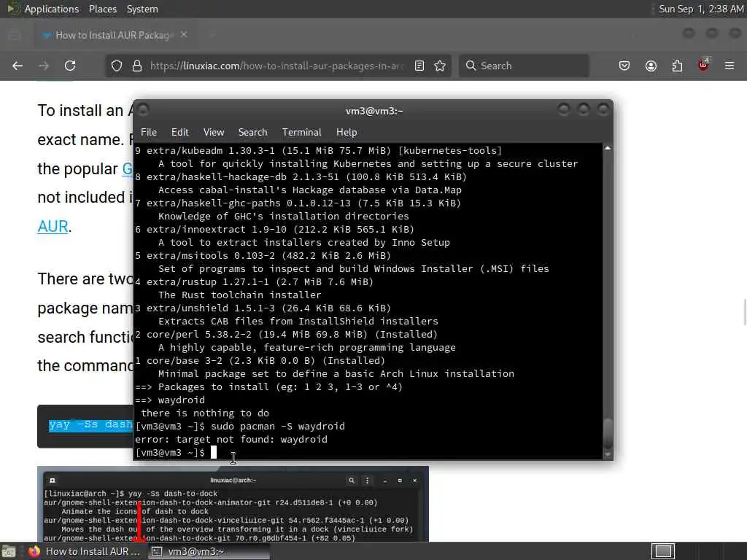
Task: Click the workspace switcher in bottom panel
Action: coord(662,551)
